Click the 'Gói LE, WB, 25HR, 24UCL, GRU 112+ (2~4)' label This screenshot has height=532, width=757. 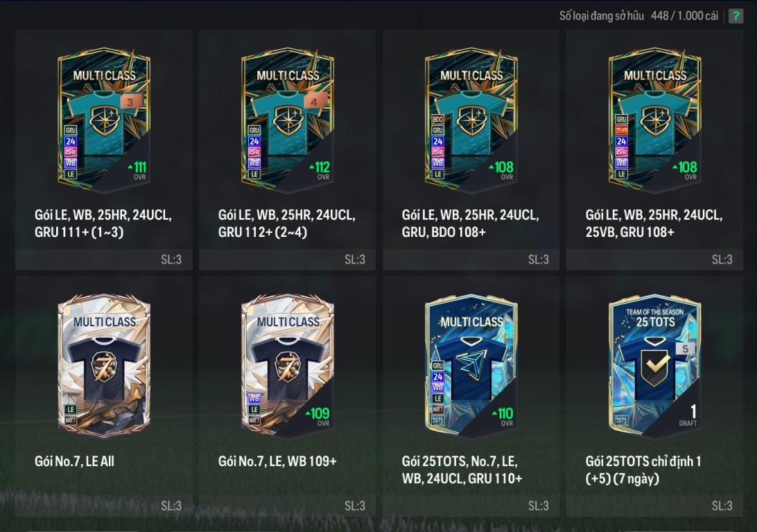287,223
